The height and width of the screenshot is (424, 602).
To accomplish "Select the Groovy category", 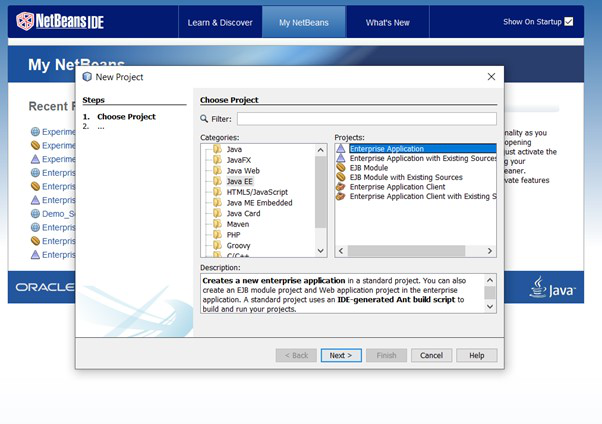I will point(238,245).
